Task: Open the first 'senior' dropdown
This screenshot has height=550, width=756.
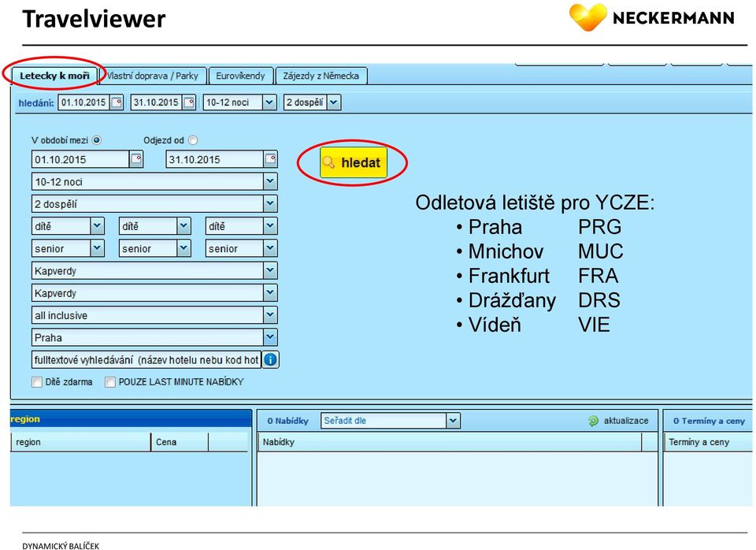Action: point(97,248)
